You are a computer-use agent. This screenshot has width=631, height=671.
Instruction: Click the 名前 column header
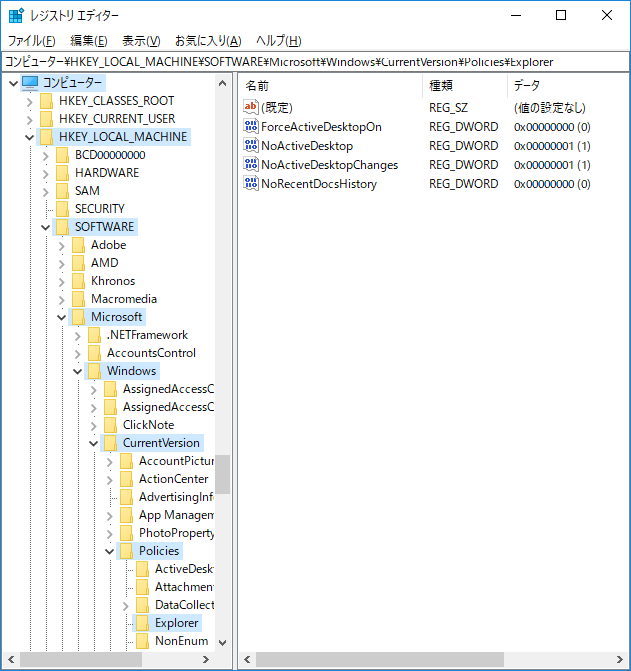(330, 86)
